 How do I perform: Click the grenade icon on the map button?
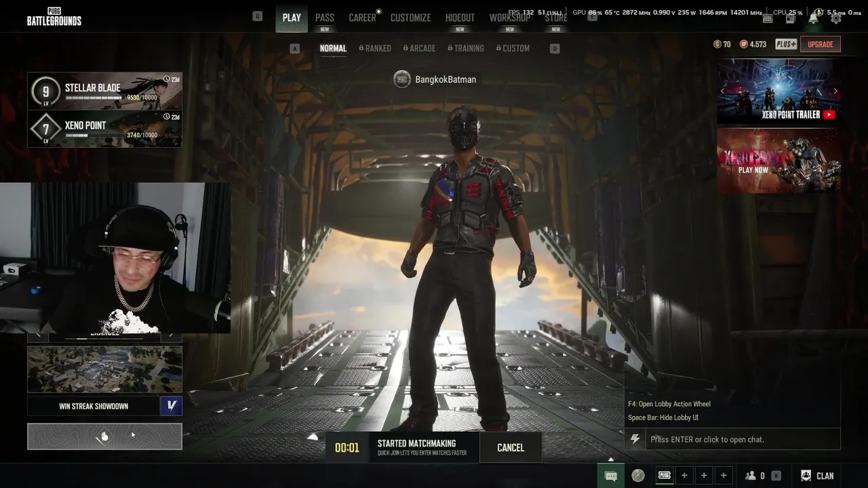coord(104,436)
